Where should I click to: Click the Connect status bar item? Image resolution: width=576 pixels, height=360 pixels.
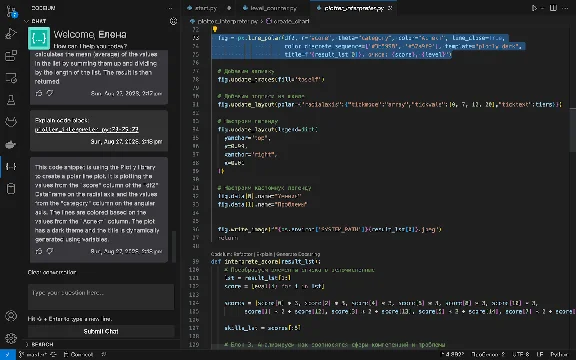[79, 354]
